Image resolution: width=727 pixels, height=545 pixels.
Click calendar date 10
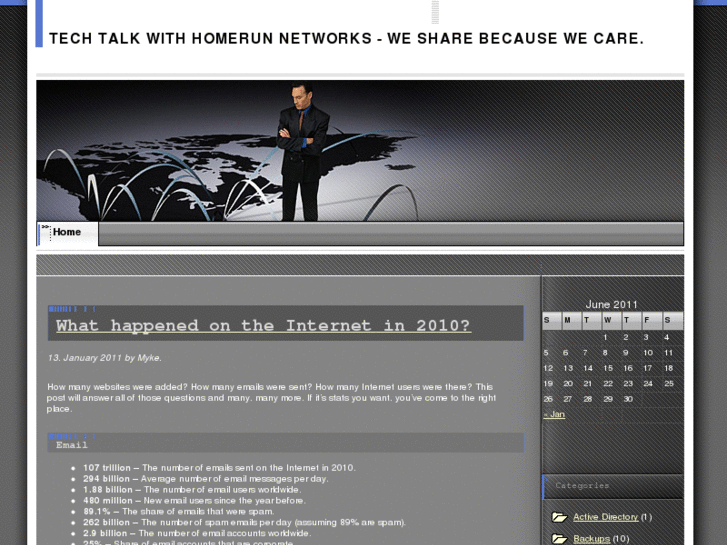tap(648, 353)
